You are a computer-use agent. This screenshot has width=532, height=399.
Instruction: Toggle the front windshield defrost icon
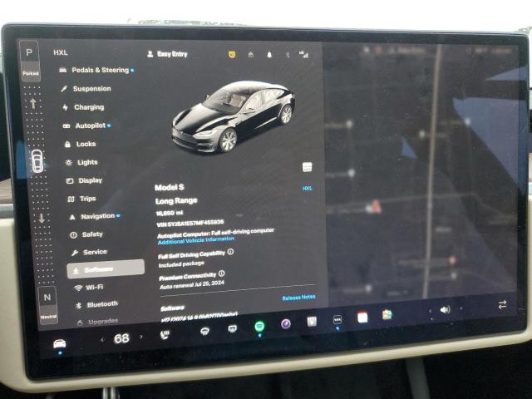point(204,331)
